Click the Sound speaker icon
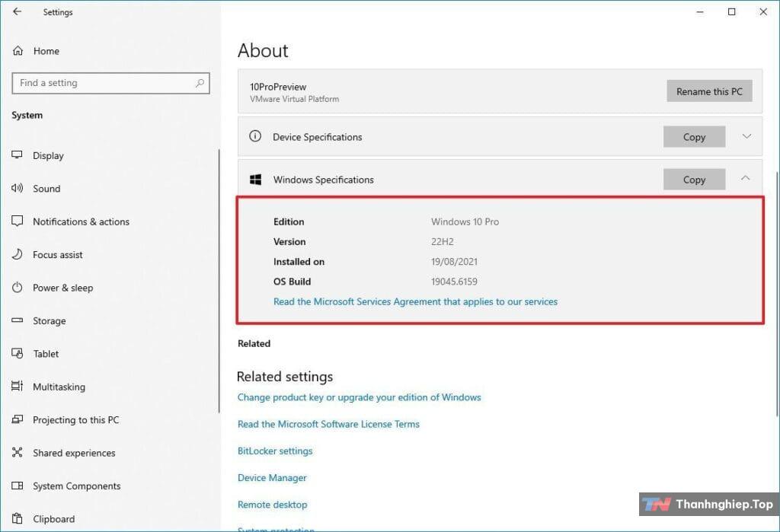The image size is (780, 532). coord(18,188)
